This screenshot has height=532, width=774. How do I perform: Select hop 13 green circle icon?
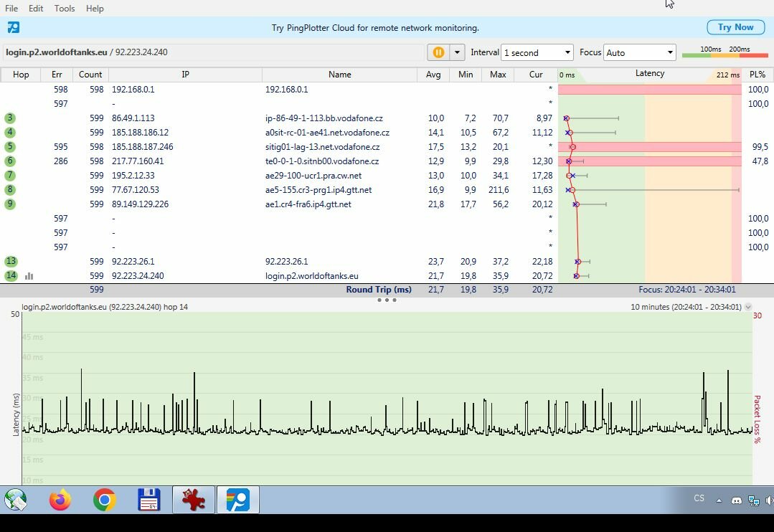point(11,261)
